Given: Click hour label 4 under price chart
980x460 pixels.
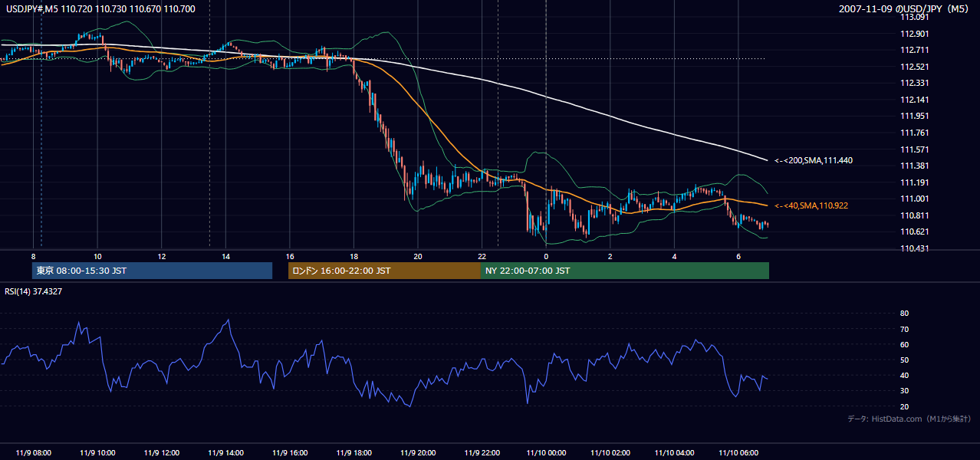Looking at the screenshot, I should 675,256.
